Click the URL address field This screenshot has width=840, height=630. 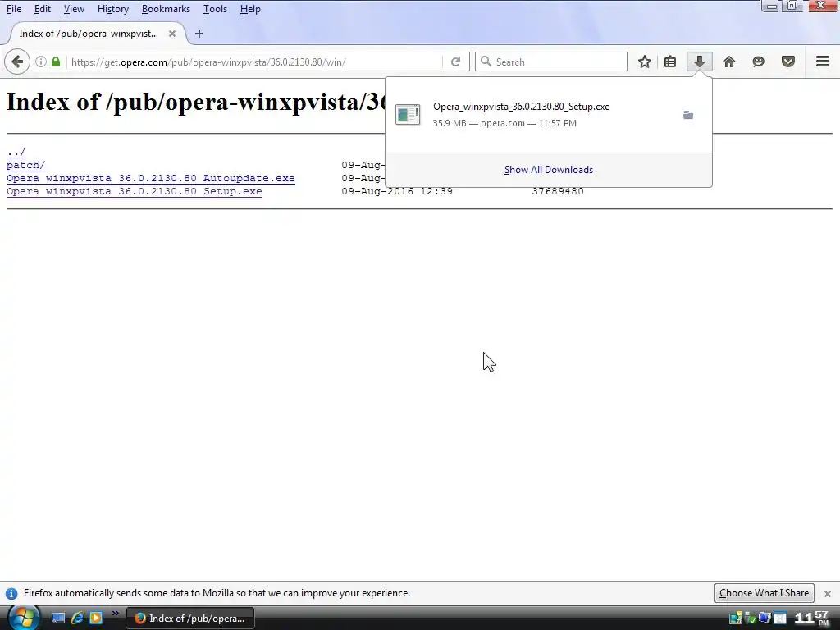[256, 62]
